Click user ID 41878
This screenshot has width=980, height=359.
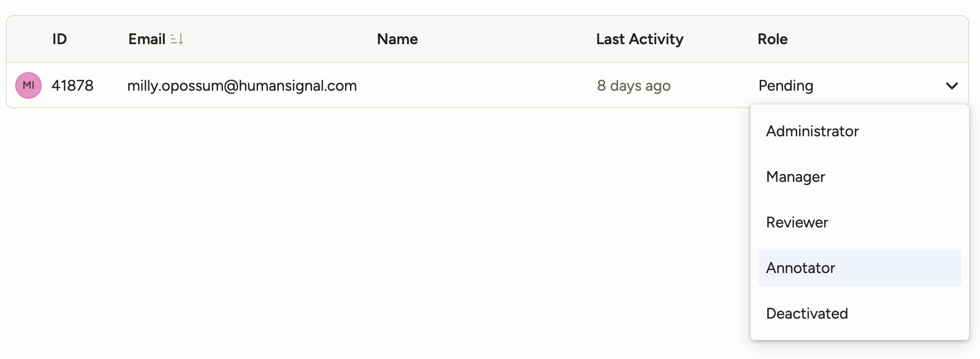point(73,85)
